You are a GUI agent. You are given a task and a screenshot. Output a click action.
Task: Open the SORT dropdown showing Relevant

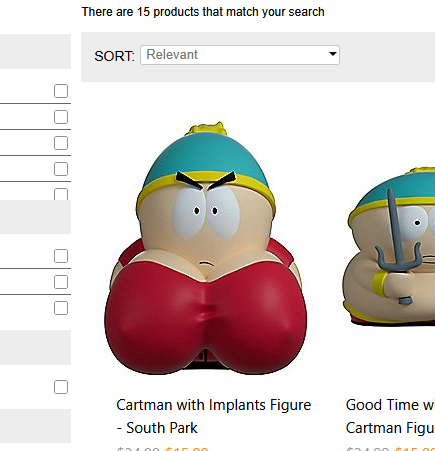coord(240,55)
